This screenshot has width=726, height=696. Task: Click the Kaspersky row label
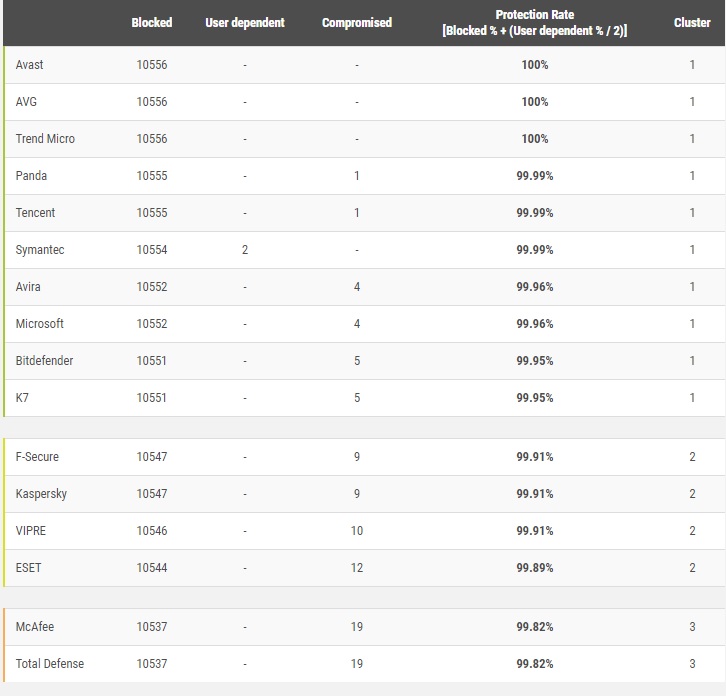42,494
